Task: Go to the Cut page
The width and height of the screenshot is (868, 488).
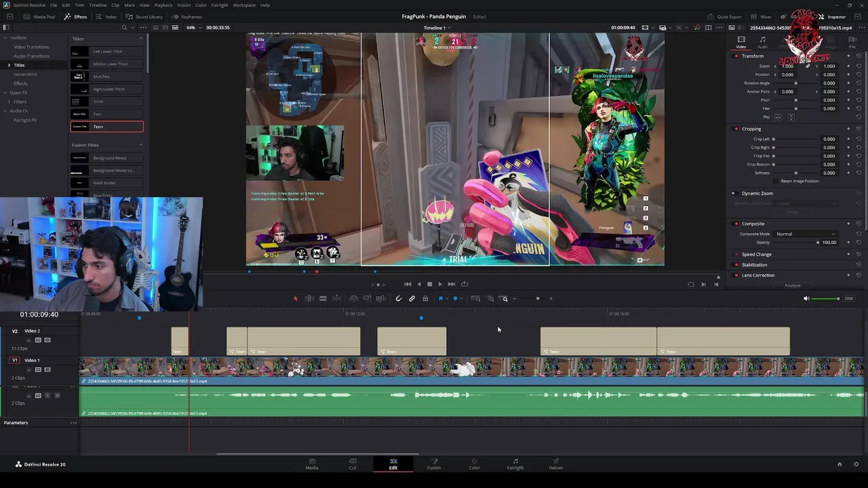Action: click(353, 464)
